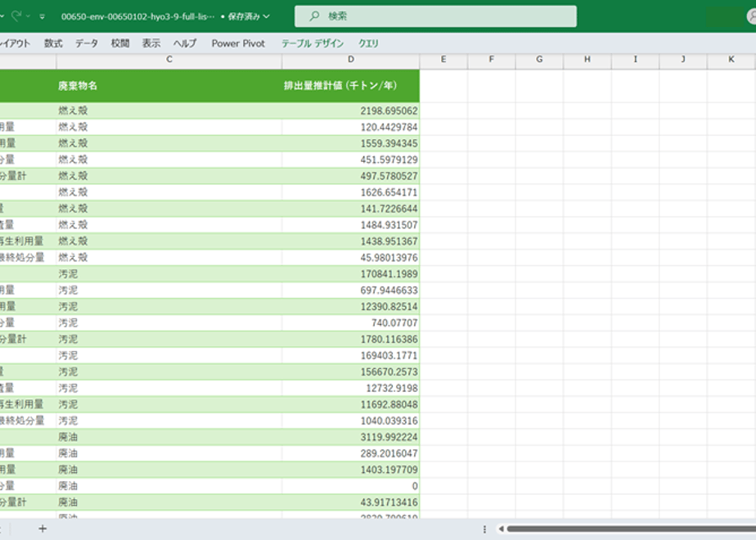Switch to the 校閲 tab
The image size is (756, 540).
(120, 43)
